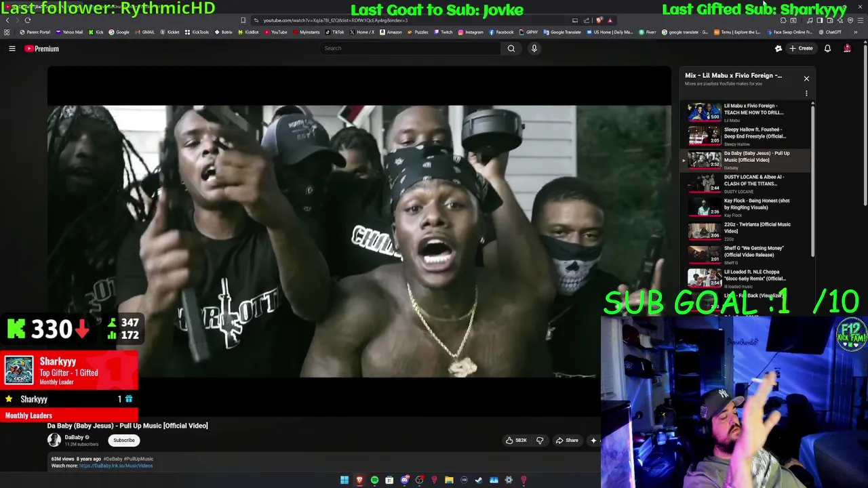Type in the YouTube search field
This screenshot has height=488, width=868.
[x=410, y=48]
